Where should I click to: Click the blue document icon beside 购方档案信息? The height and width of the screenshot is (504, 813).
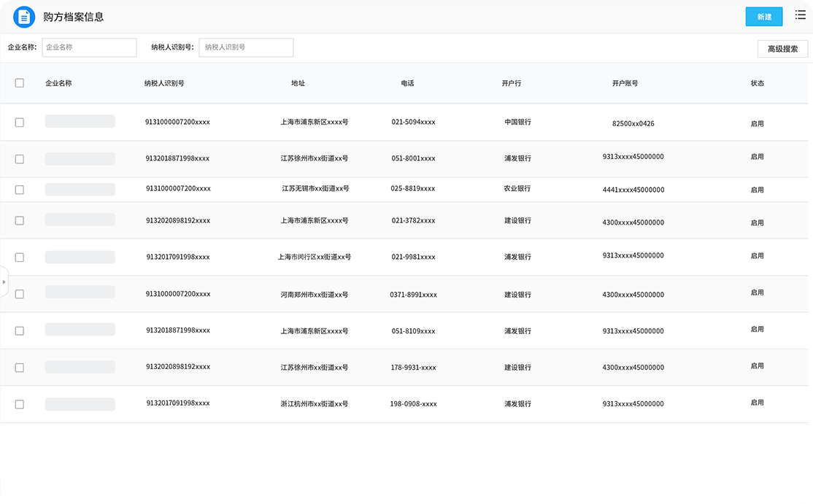click(x=24, y=16)
